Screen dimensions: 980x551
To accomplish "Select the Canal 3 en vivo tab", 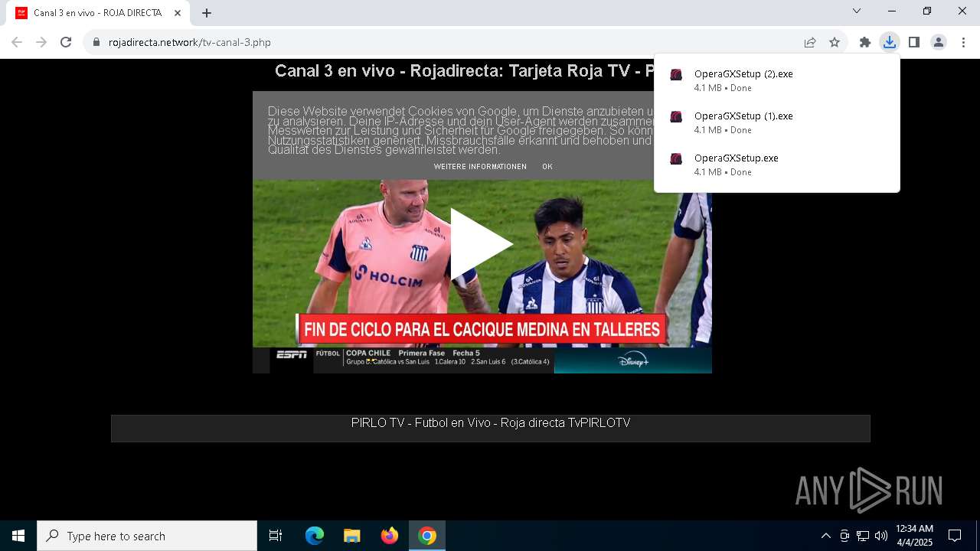I will coord(100,13).
